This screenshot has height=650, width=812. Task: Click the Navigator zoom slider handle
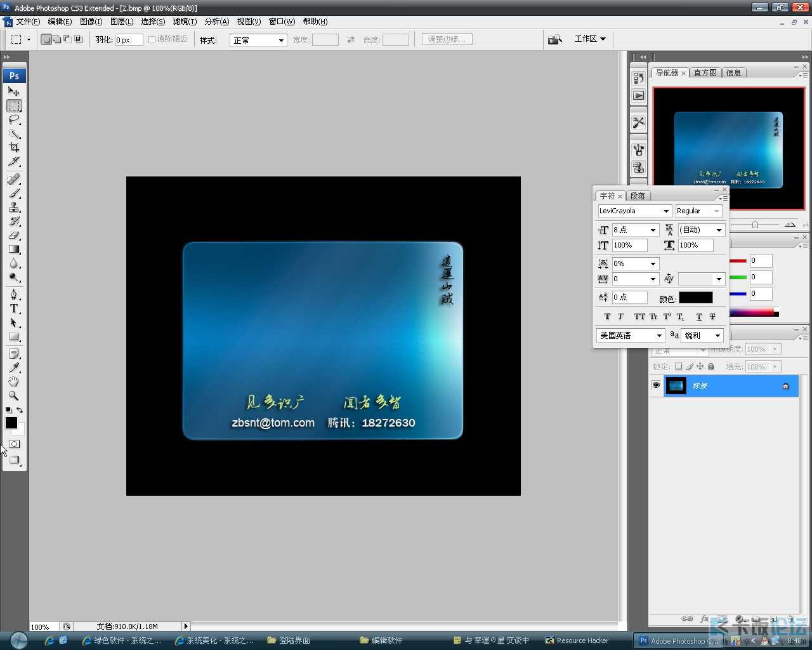tap(755, 224)
